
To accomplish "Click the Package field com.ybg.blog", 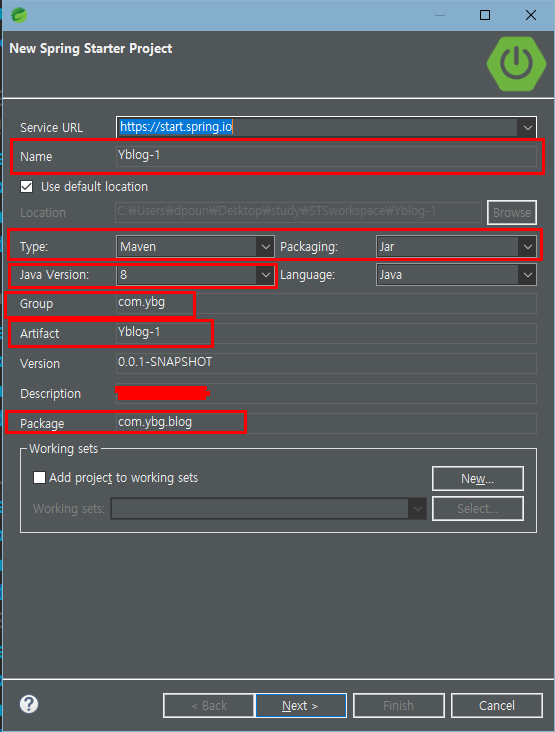I will 326,423.
